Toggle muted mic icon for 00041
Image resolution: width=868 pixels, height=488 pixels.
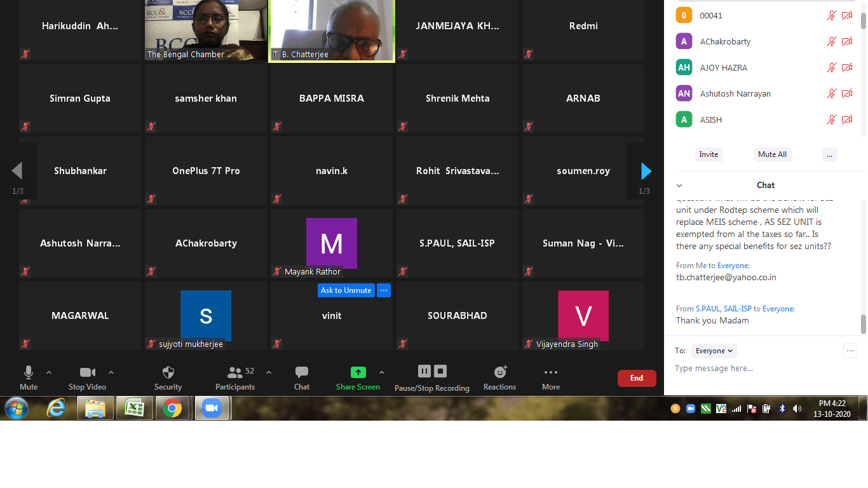[831, 15]
